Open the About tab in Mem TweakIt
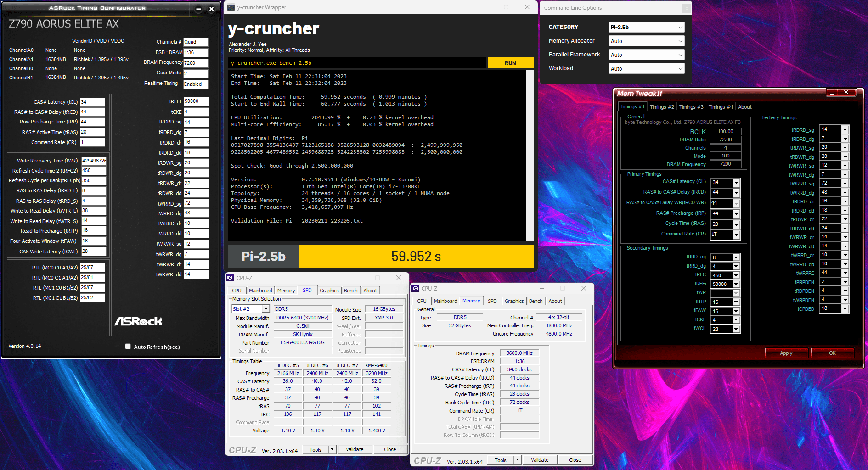The height and width of the screenshot is (470, 868). point(744,107)
